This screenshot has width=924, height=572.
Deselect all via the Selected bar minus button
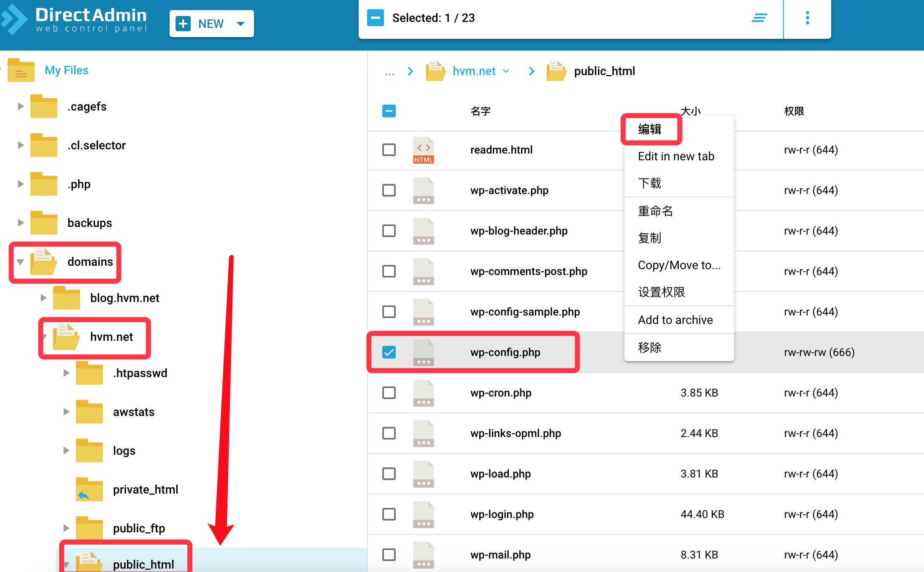pos(375,18)
